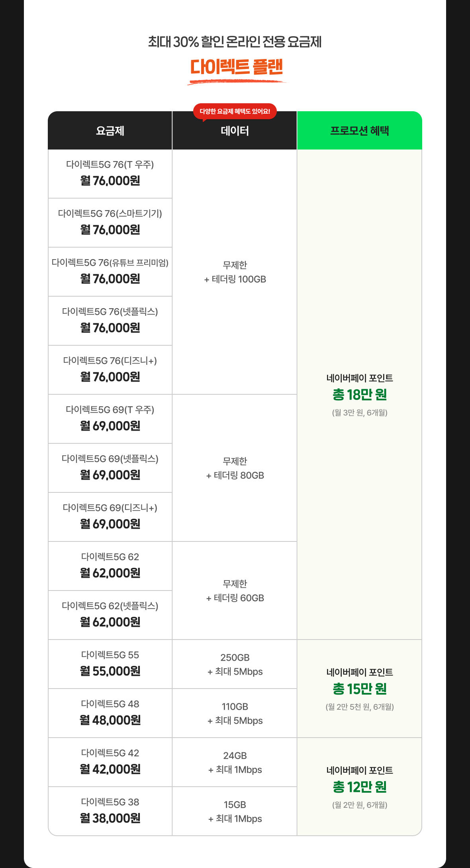Click the 다이렉트 플랜 orange title
The image size is (470, 868).
(237, 67)
